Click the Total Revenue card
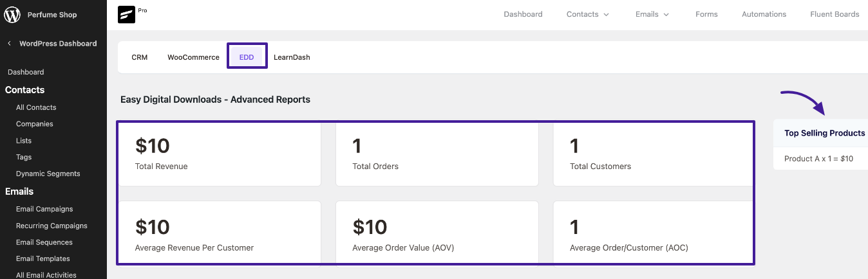The image size is (868, 279). point(219,154)
